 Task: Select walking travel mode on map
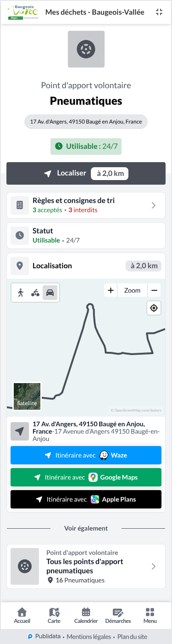(21, 292)
